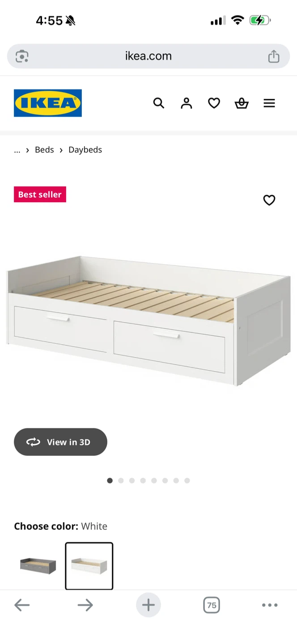297x644 pixels.
Task: Open browser tabs overview showing 75
Action: coord(212,605)
